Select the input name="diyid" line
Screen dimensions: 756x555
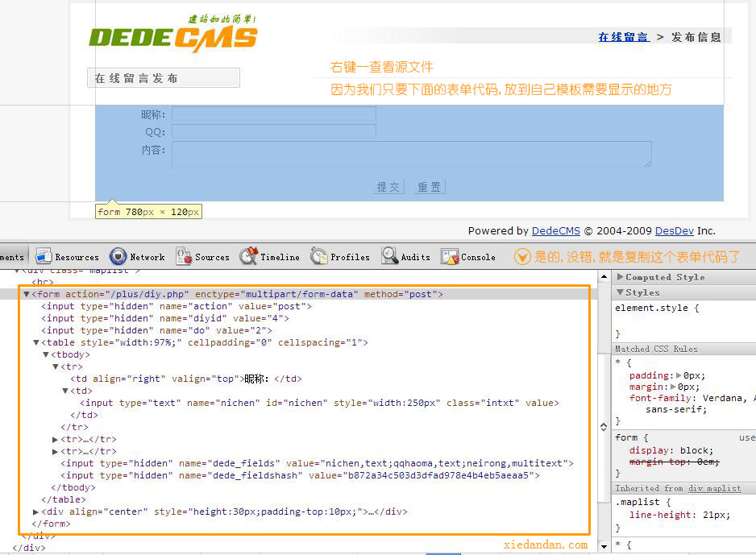(x=165, y=318)
